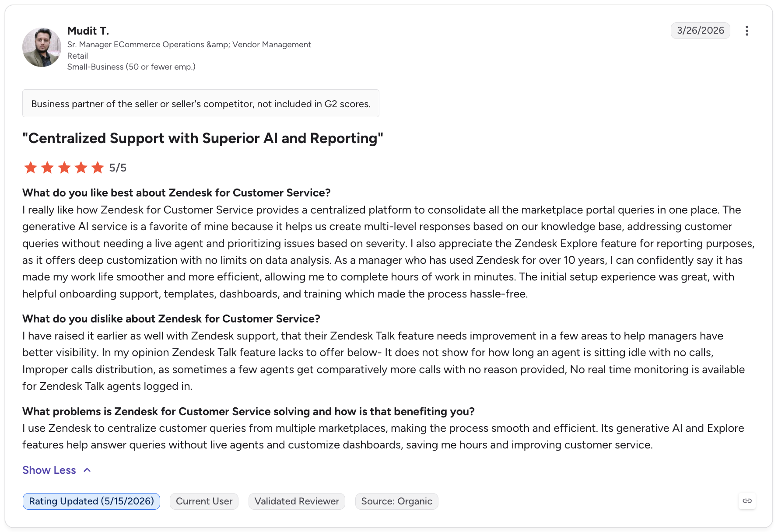
Task: Click the Rating Updated (5/15/2026) tag
Action: tap(91, 501)
